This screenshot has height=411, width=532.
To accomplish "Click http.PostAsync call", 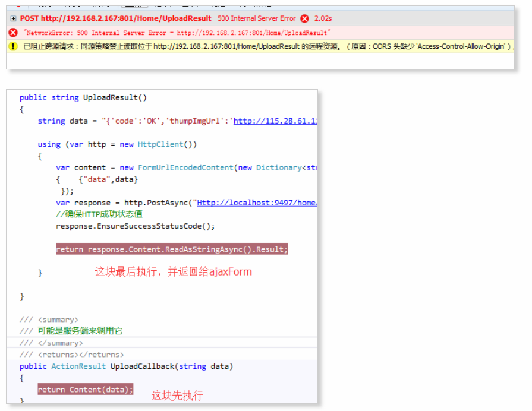I will [x=156, y=203].
